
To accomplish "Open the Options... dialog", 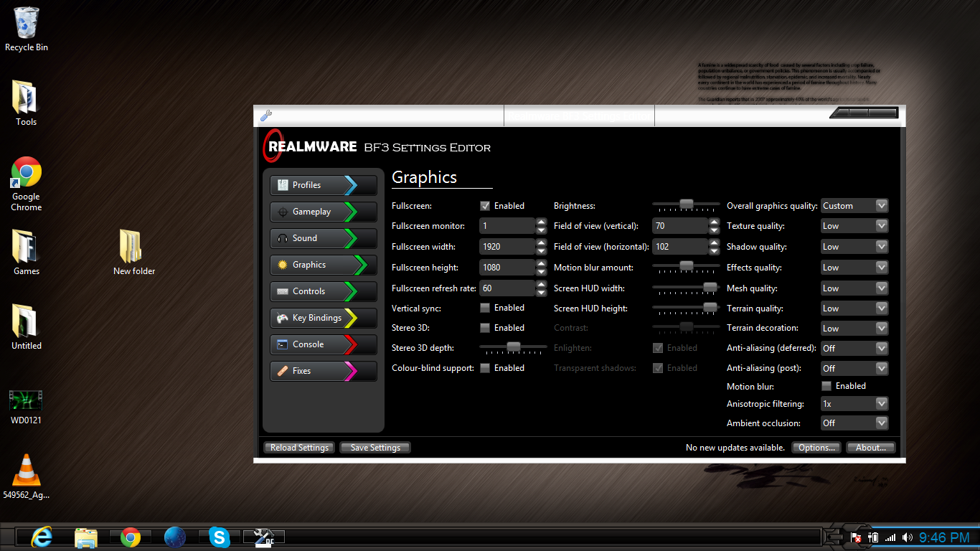I will click(816, 448).
